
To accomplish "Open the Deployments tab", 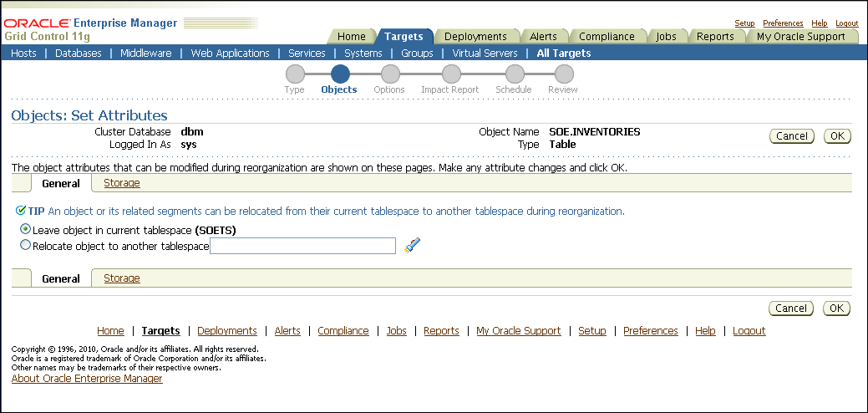I will point(475,37).
